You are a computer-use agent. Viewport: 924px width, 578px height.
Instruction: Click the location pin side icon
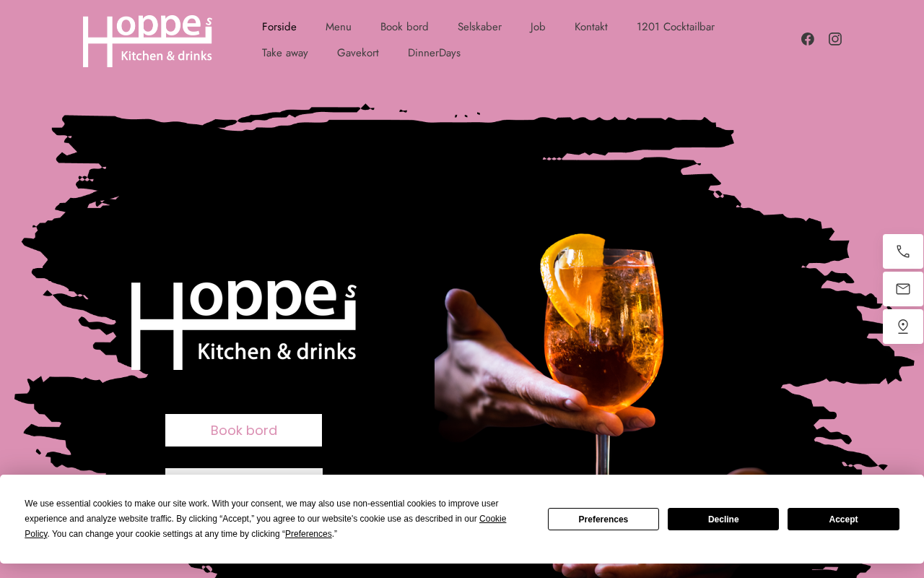[x=903, y=327]
